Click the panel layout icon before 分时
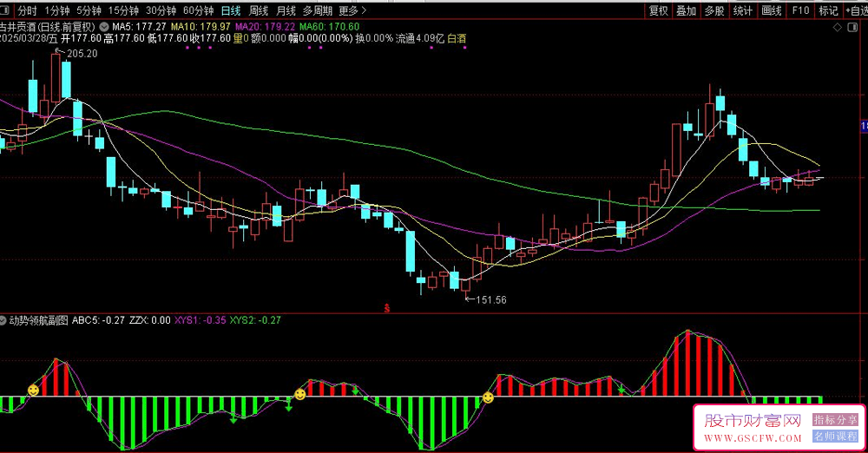Image resolution: width=868 pixels, height=453 pixels. (5, 10)
